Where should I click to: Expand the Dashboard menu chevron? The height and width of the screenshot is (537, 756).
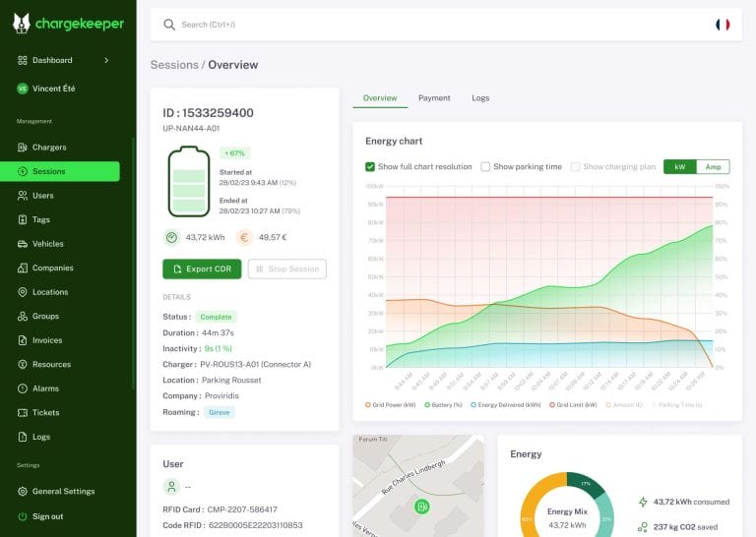[x=106, y=60]
